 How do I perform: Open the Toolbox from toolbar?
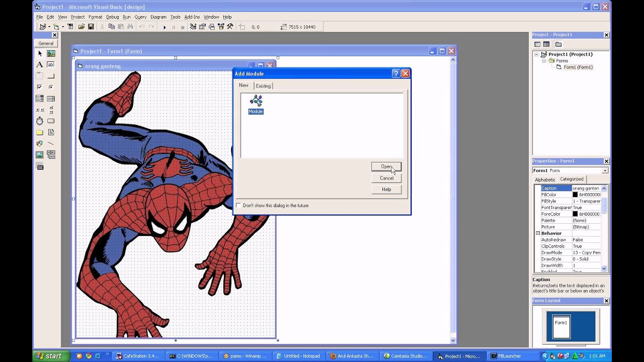[x=230, y=27]
